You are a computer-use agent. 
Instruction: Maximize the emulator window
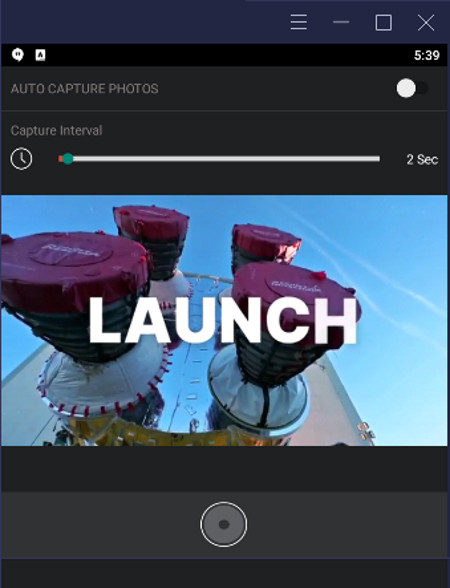pyautogui.click(x=384, y=22)
